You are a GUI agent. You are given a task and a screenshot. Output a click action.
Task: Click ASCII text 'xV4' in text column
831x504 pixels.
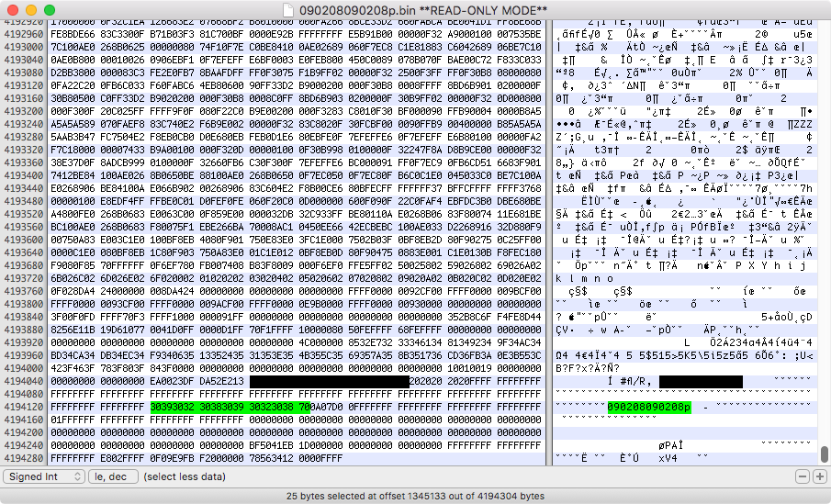pyautogui.click(x=668, y=458)
